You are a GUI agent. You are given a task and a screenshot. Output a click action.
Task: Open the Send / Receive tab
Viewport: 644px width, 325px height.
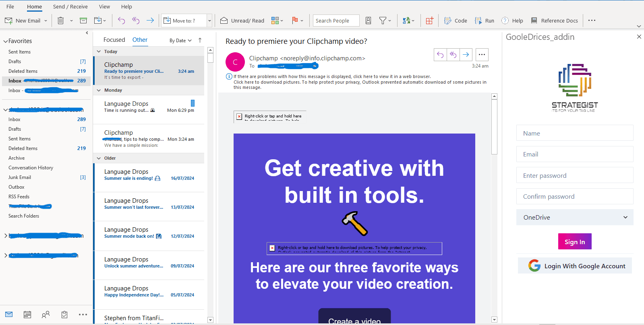[70, 6]
